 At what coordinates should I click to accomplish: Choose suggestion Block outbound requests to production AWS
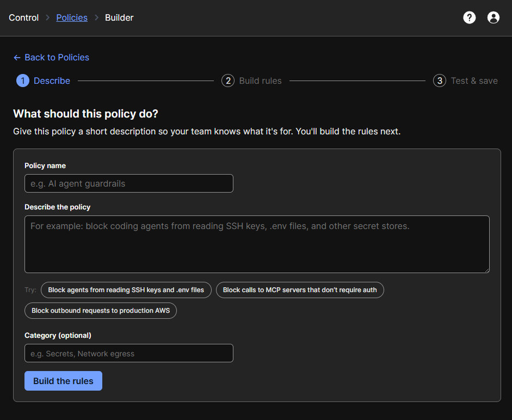(x=101, y=311)
